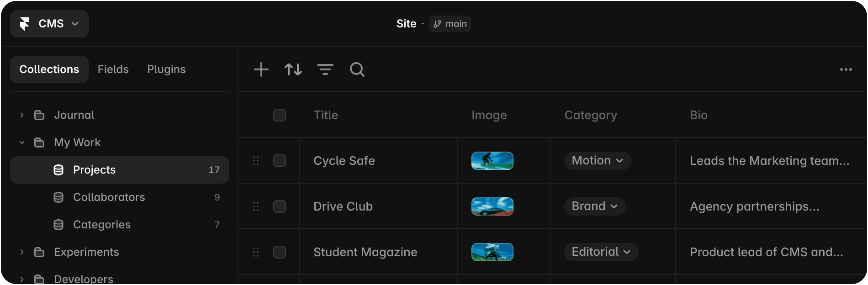The image size is (868, 285).
Task: Click the Developers folder icon
Action: point(39,279)
